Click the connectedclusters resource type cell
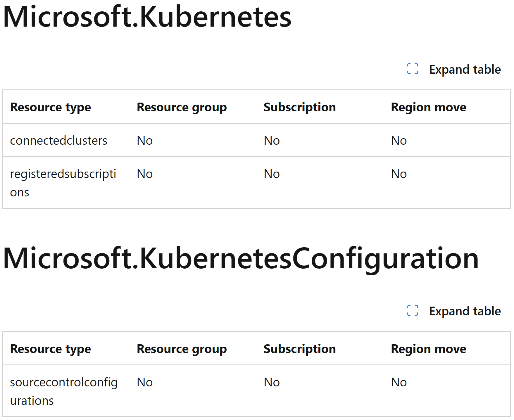 pyautogui.click(x=58, y=141)
